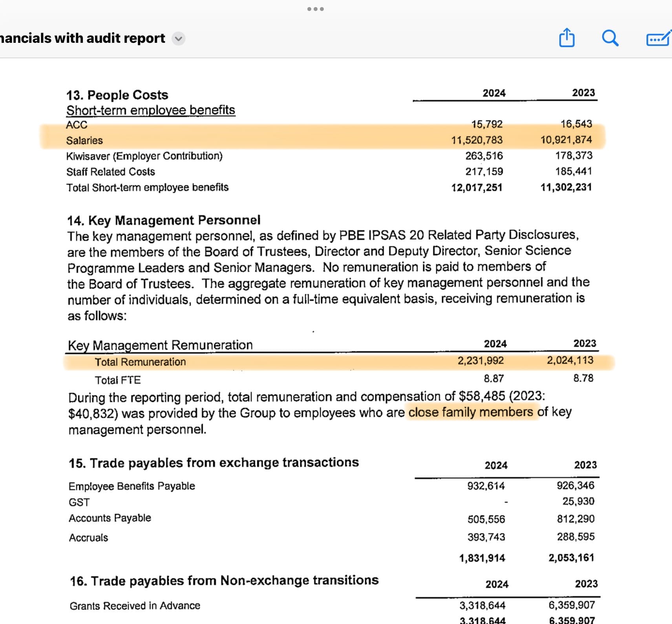Select the "14. Key Management Personnel" heading
This screenshot has height=624, width=672.
[x=164, y=220]
